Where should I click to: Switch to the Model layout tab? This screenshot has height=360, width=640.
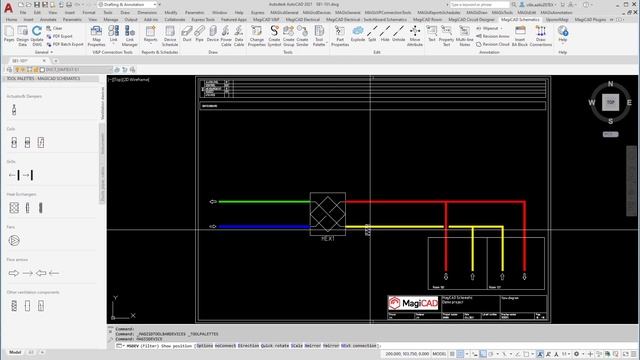[15, 352]
